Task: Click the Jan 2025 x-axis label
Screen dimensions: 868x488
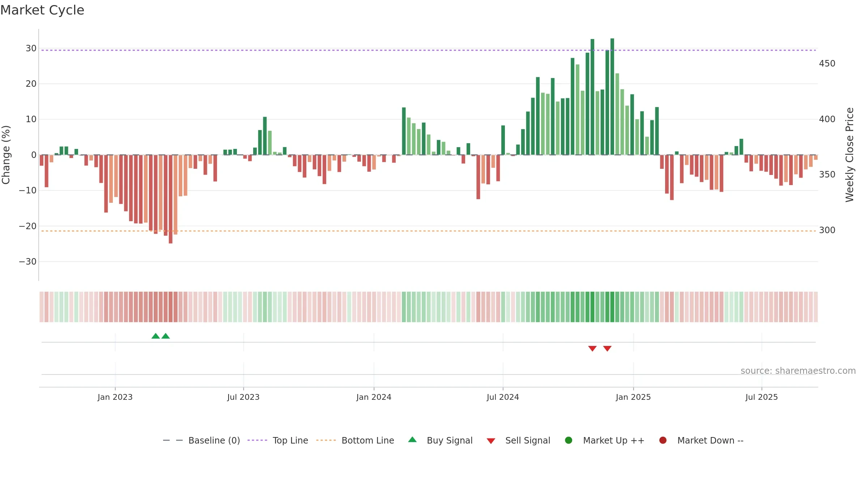Action: [633, 397]
